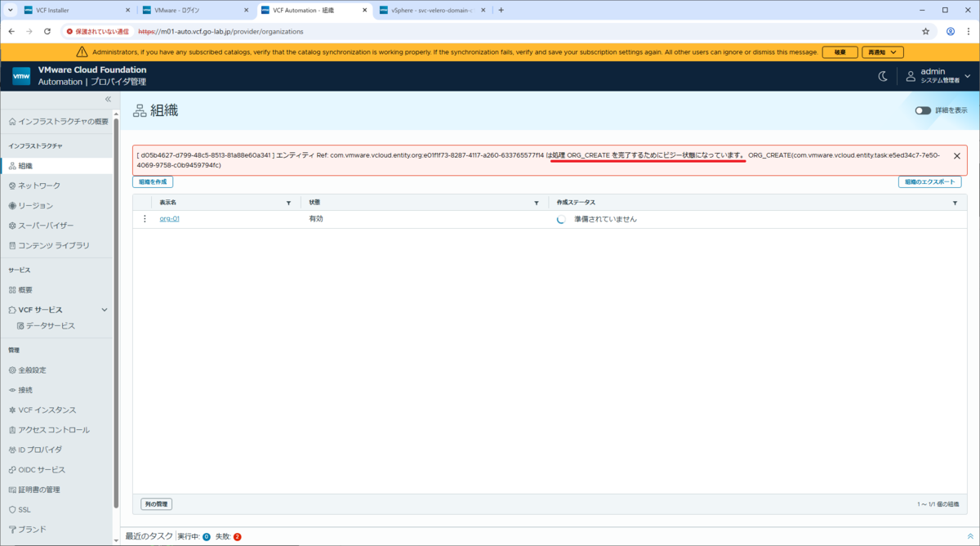Open リージョン in the sidebar
Image resolution: width=980 pixels, height=546 pixels.
30,205
